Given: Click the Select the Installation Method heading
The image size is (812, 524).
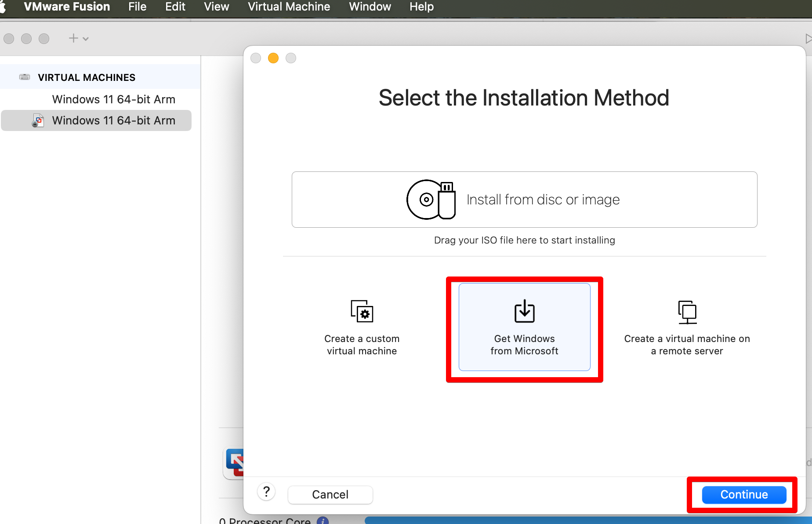Looking at the screenshot, I should pos(524,98).
